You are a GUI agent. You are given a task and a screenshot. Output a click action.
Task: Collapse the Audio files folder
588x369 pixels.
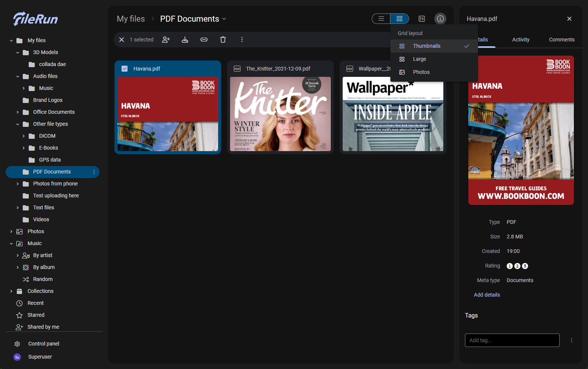(x=18, y=76)
